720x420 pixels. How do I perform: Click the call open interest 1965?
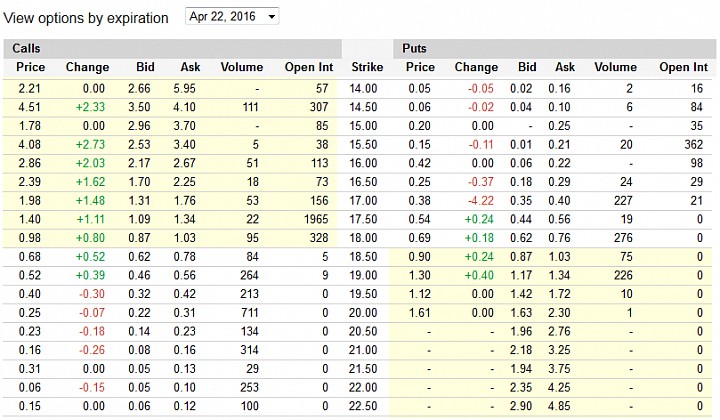click(x=316, y=219)
